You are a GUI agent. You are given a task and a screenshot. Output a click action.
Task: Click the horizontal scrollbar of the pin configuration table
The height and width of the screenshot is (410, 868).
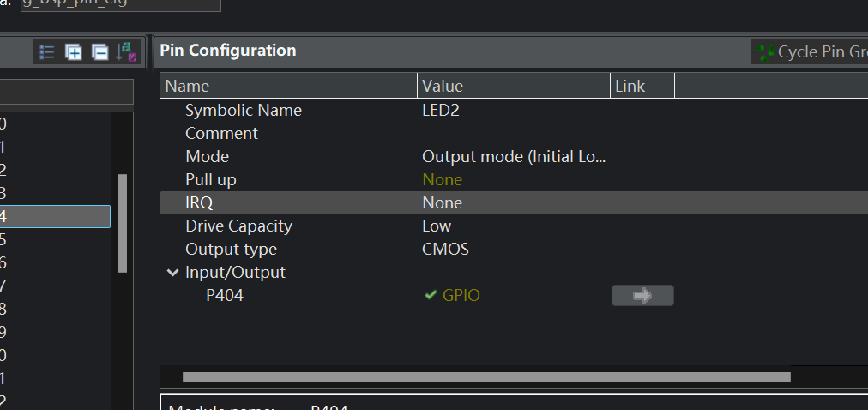pos(486,377)
